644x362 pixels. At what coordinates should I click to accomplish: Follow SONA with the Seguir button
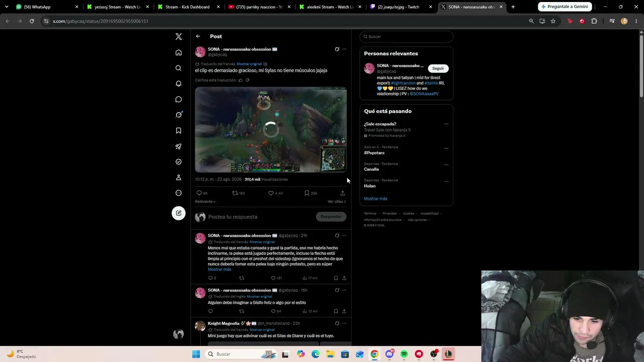438,68
